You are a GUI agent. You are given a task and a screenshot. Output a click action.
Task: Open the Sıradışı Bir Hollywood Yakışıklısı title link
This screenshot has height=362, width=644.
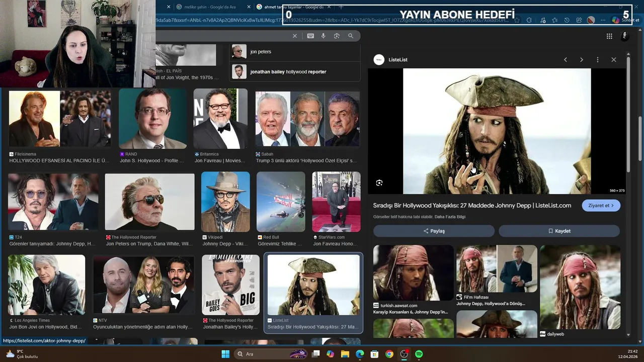coord(472,205)
